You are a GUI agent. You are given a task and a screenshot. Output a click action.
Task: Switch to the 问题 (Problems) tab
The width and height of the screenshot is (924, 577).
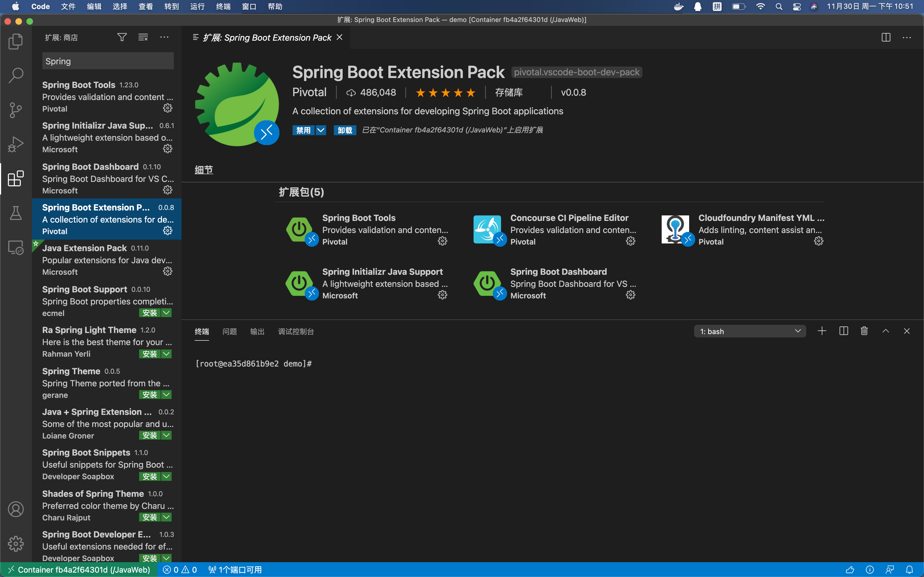tap(229, 331)
